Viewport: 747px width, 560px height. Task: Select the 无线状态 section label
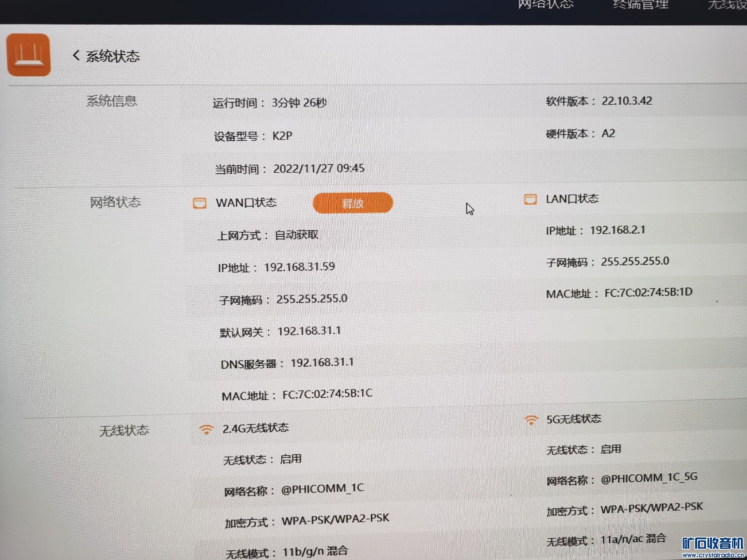124,430
